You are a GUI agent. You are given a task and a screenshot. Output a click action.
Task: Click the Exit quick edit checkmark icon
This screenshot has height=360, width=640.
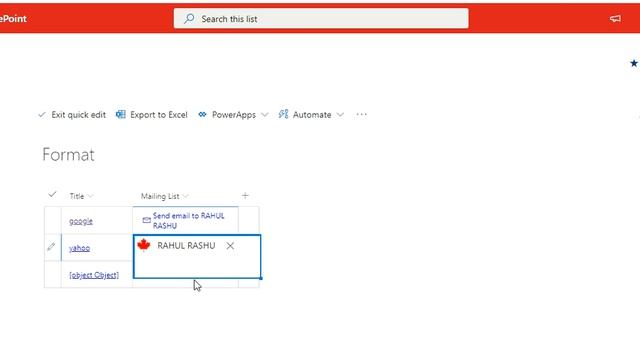42,115
